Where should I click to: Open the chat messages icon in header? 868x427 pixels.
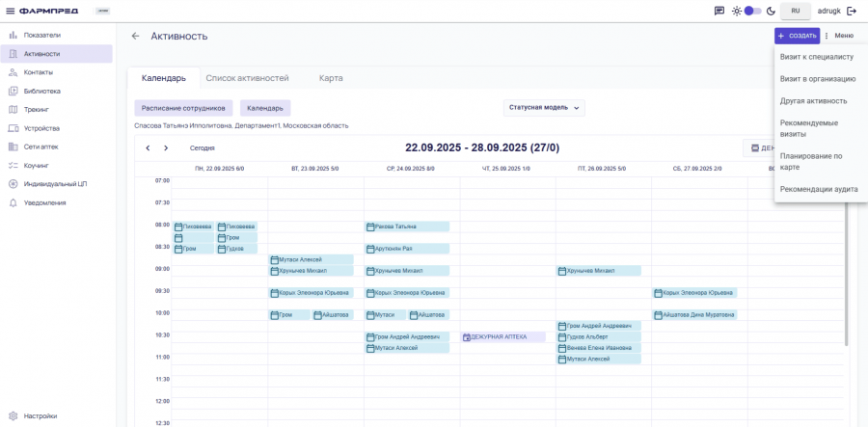point(719,11)
